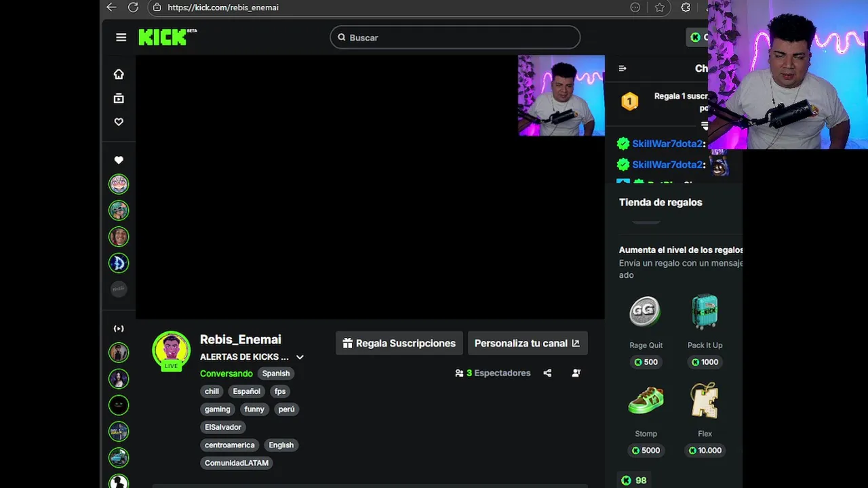Screen dimensions: 868x488
Task: Click the 10.000 price under Flex
Action: tap(705, 450)
